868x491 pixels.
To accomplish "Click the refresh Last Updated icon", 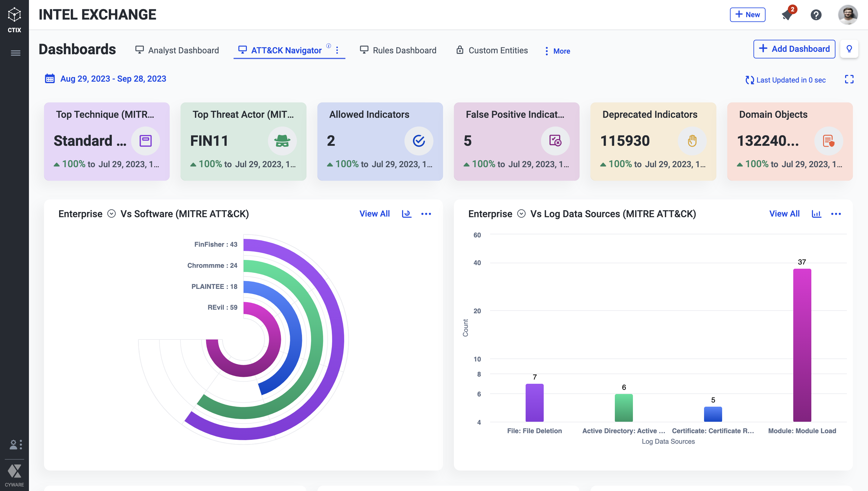I will [749, 80].
